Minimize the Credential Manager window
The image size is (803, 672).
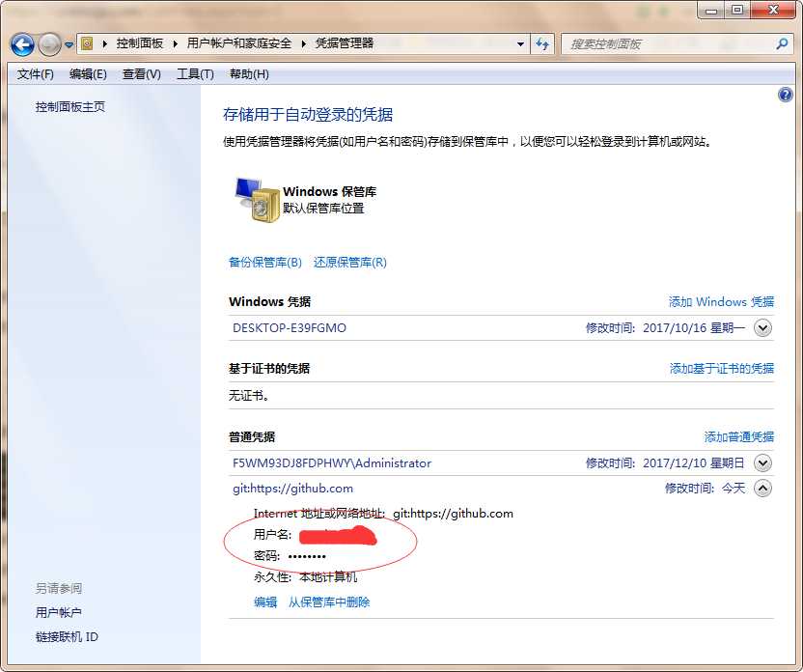point(710,11)
